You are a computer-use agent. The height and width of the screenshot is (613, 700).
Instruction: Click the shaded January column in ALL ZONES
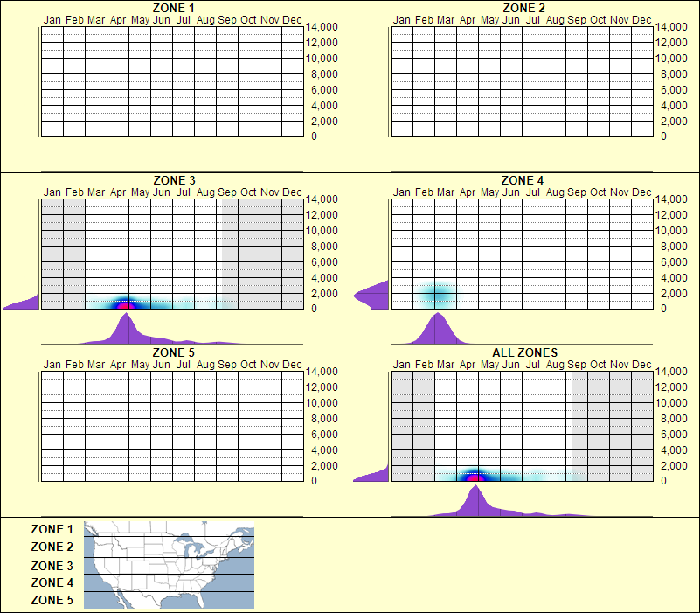400,420
